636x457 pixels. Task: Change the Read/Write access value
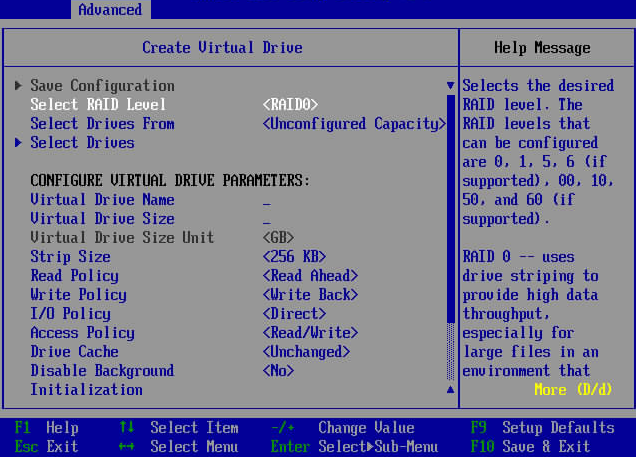(310, 333)
